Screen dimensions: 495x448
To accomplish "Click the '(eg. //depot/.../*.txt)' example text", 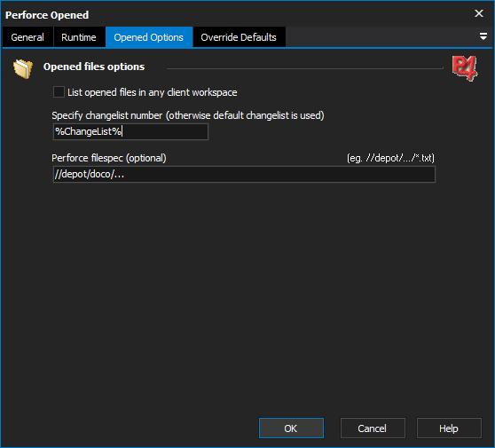I will [x=390, y=158].
